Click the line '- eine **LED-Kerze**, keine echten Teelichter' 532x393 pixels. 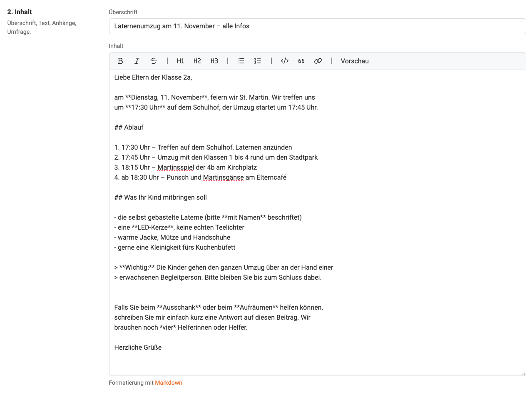click(x=179, y=228)
